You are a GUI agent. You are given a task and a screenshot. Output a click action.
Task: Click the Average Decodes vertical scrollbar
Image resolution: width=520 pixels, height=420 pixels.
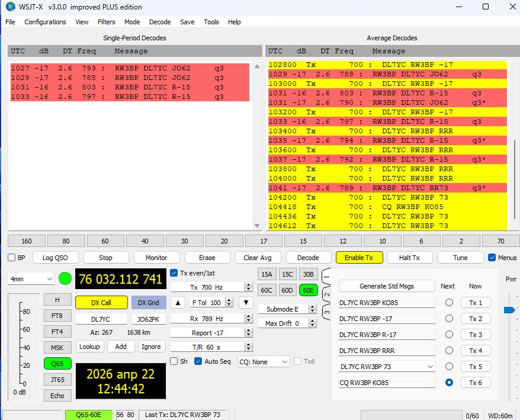(x=515, y=179)
